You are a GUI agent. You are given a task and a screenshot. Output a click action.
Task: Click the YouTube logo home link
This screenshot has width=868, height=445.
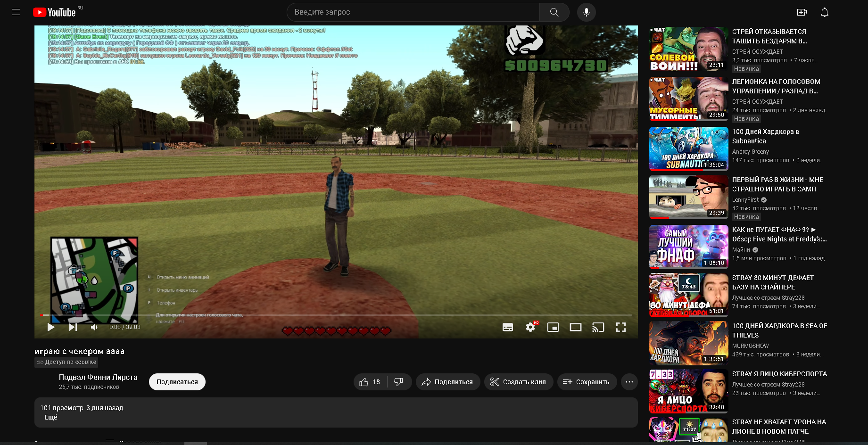pos(55,12)
